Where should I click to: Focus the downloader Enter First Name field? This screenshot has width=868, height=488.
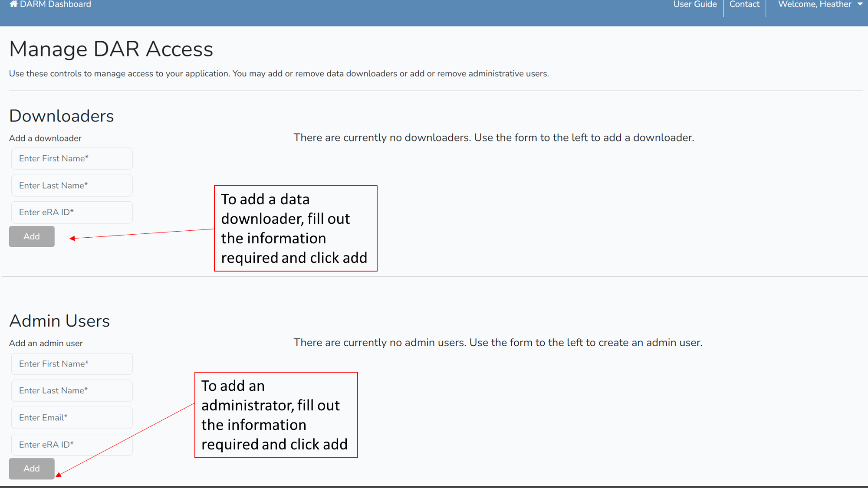(x=72, y=159)
